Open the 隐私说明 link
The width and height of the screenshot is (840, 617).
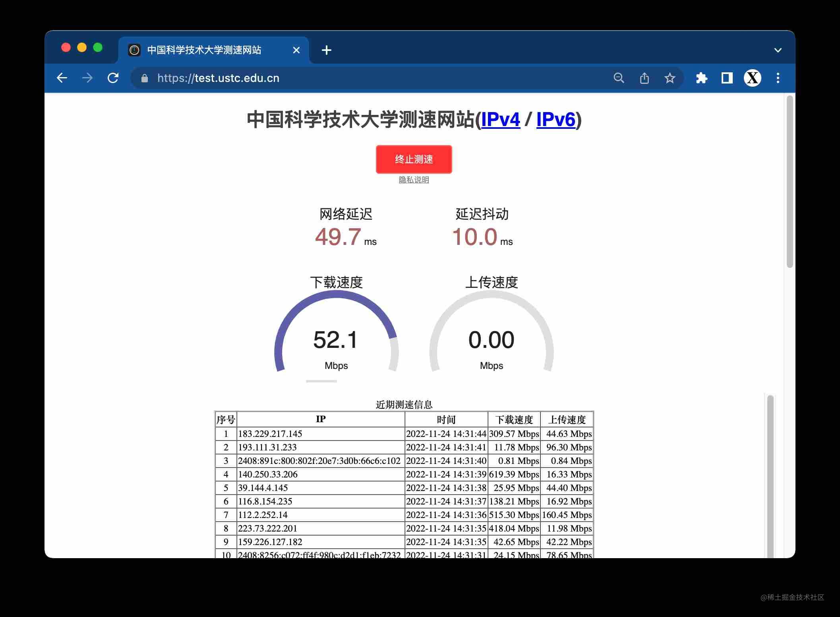(414, 180)
